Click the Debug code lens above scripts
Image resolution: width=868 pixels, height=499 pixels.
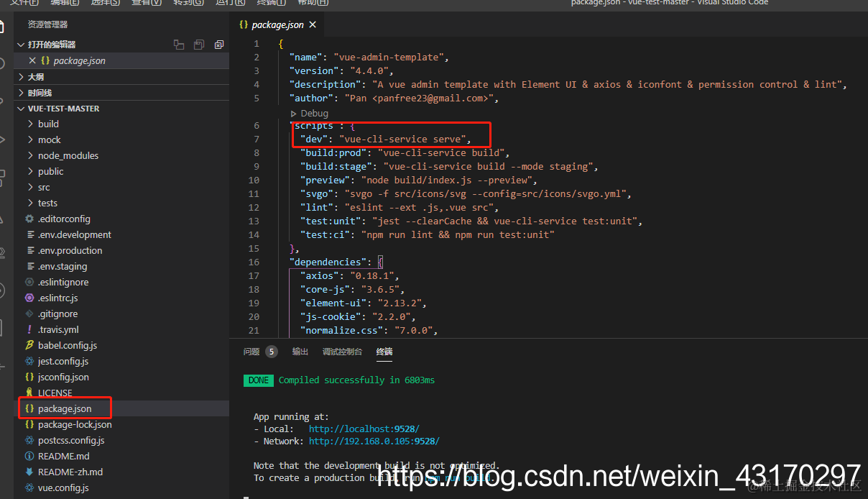310,114
